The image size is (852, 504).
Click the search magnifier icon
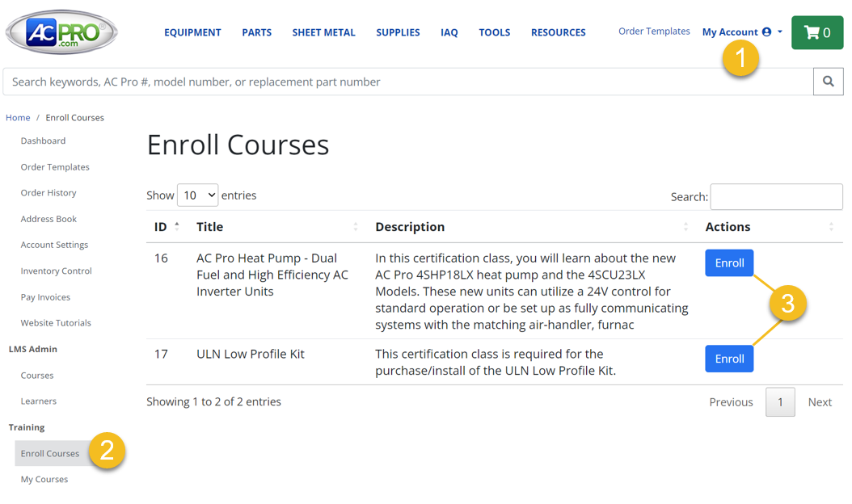(829, 81)
